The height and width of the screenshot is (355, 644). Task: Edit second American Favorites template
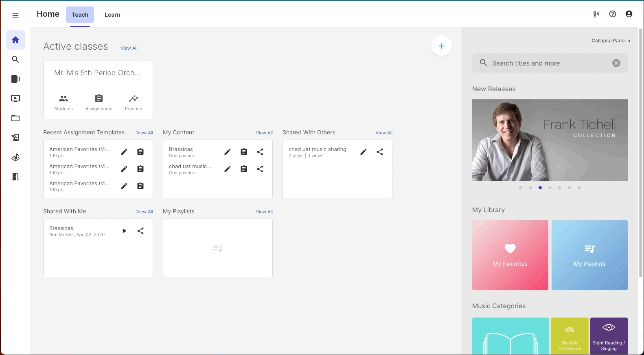[x=124, y=169]
